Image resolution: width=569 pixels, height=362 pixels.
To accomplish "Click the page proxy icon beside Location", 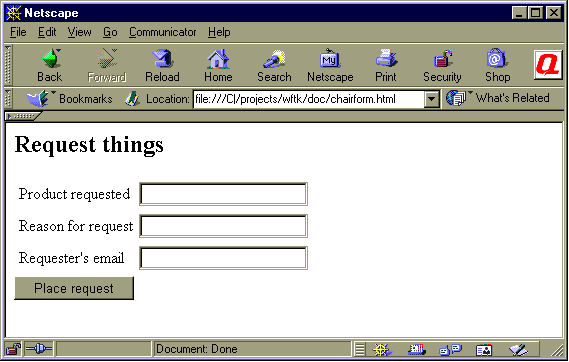I will tap(132, 99).
